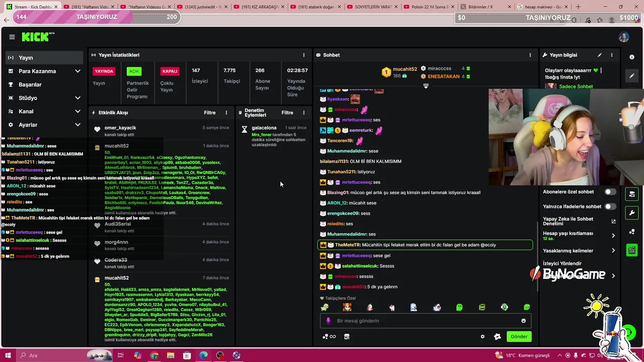Expand Para Kazanma sidebar section
The width and height of the screenshot is (644, 362).
(77, 71)
